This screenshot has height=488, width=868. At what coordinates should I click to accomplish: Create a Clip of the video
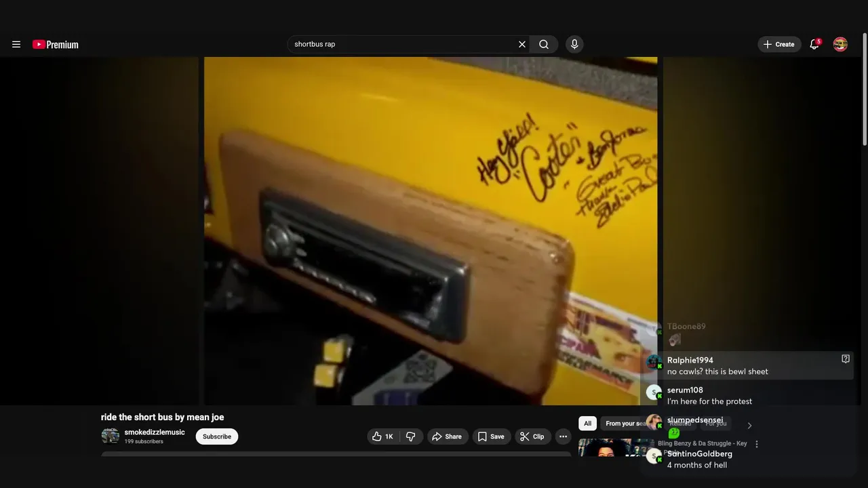(x=532, y=436)
